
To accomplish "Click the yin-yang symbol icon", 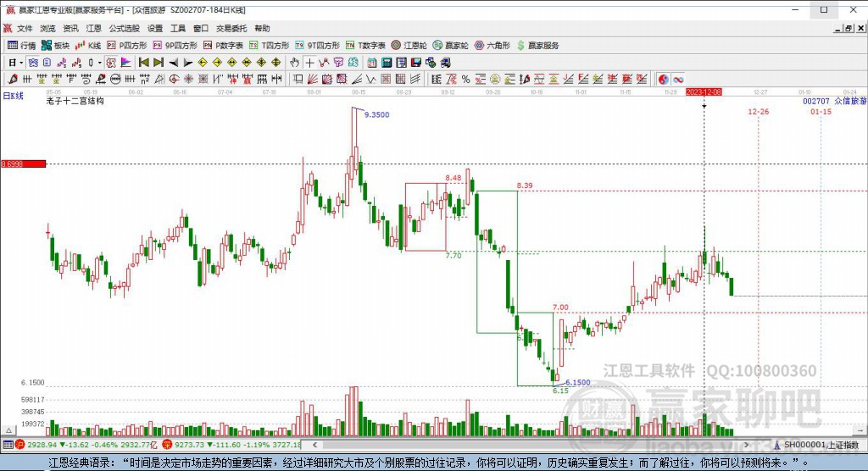I will point(664,79).
